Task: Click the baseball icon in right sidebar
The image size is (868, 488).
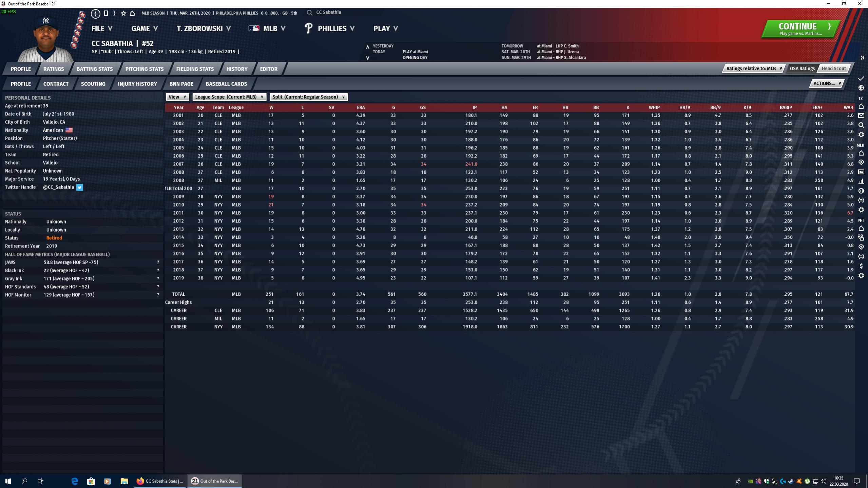Action: click(861, 191)
